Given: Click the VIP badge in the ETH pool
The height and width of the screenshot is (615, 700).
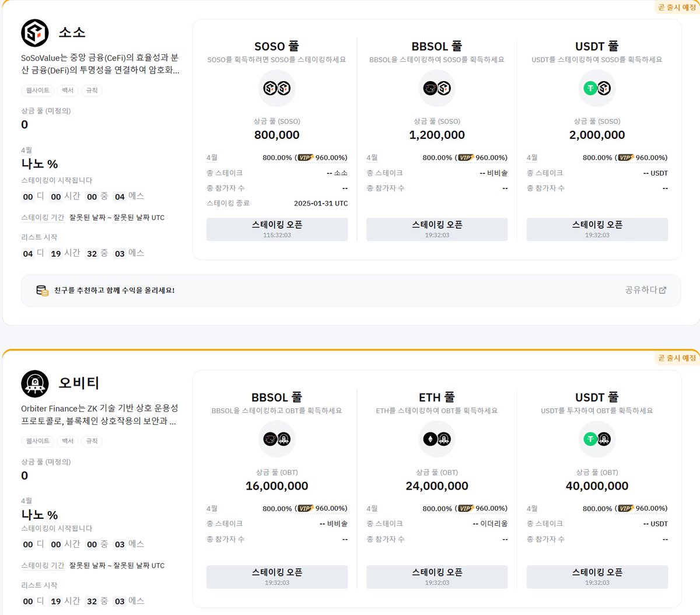Looking at the screenshot, I should coord(466,508).
